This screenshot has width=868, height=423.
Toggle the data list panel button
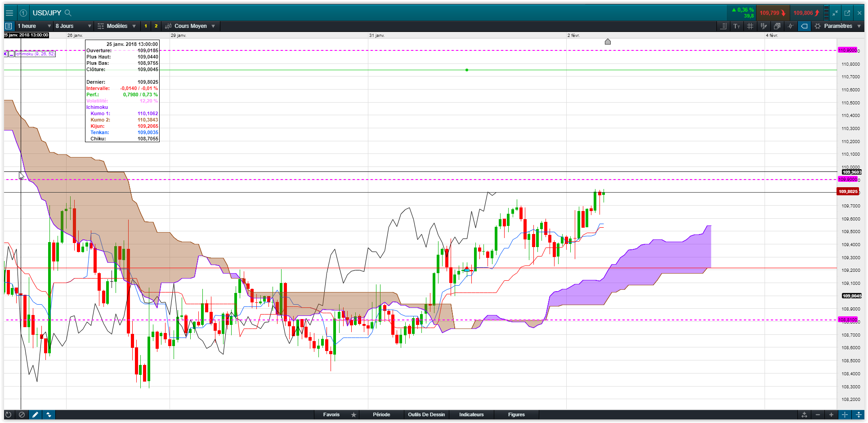9,26
